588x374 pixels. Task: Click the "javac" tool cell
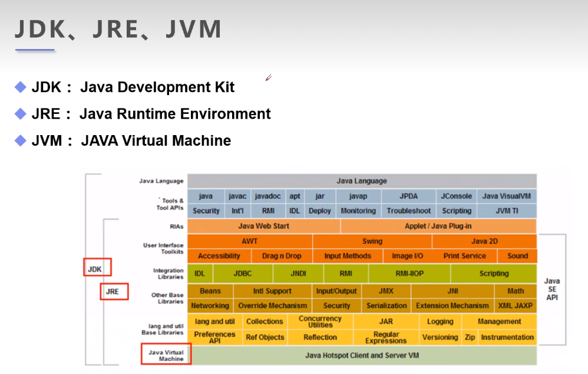(x=238, y=196)
